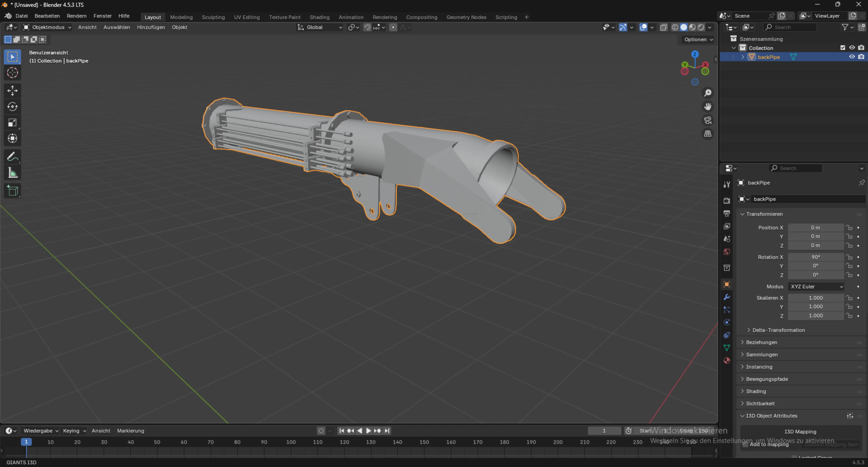Open the World properties tab

coord(727,252)
